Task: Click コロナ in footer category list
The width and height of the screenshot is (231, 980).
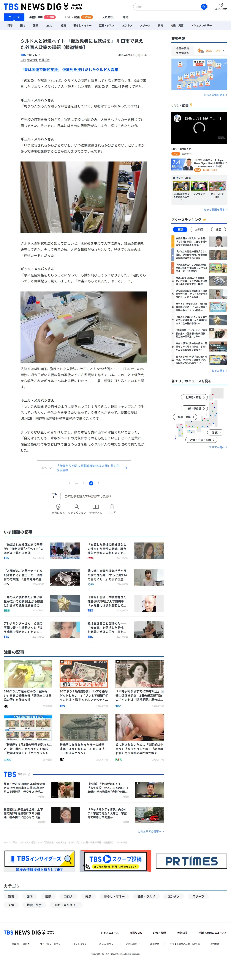Action: 68,896
